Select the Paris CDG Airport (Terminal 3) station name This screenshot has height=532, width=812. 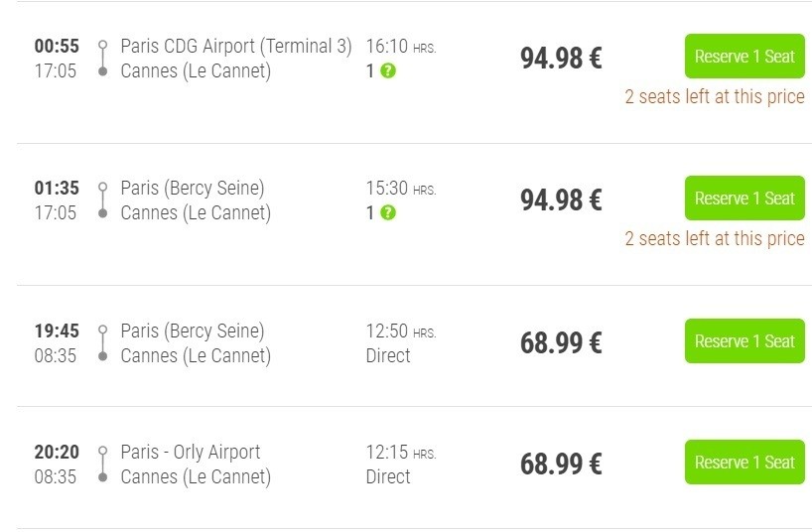point(236,47)
